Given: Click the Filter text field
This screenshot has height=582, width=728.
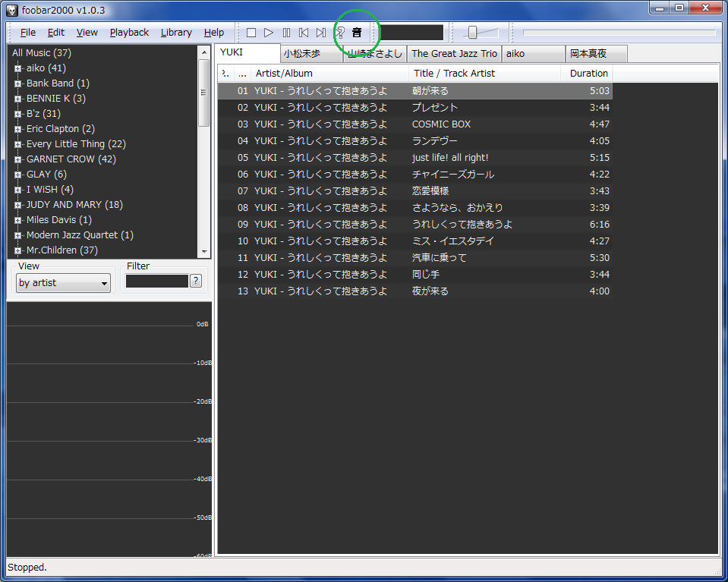Looking at the screenshot, I should pos(157,282).
